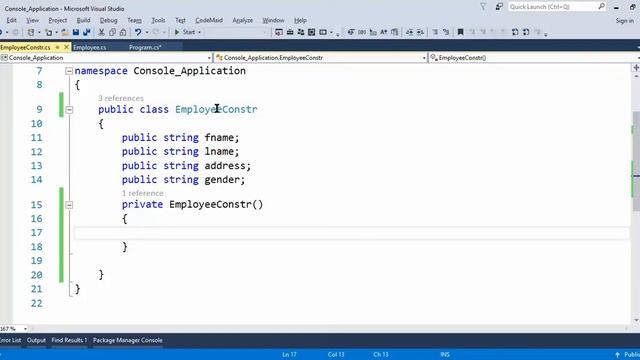The image size is (640, 360).
Task: Open the View menu
Action: click(32, 20)
